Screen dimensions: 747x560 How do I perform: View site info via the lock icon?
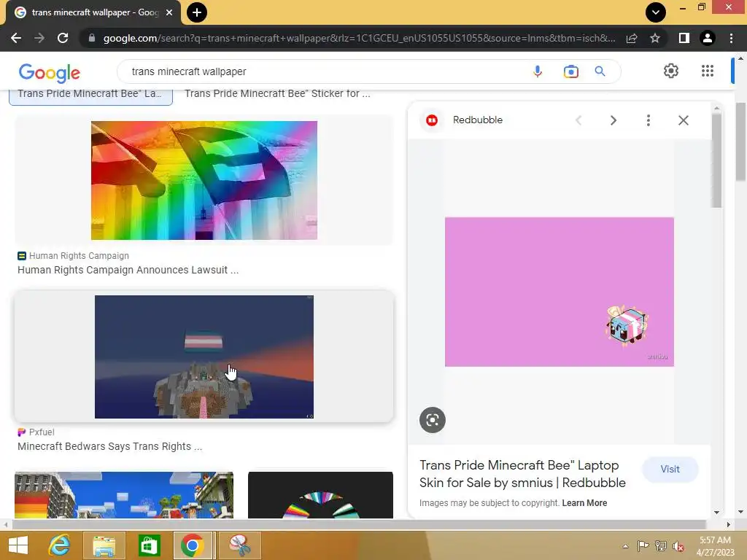(x=92, y=38)
